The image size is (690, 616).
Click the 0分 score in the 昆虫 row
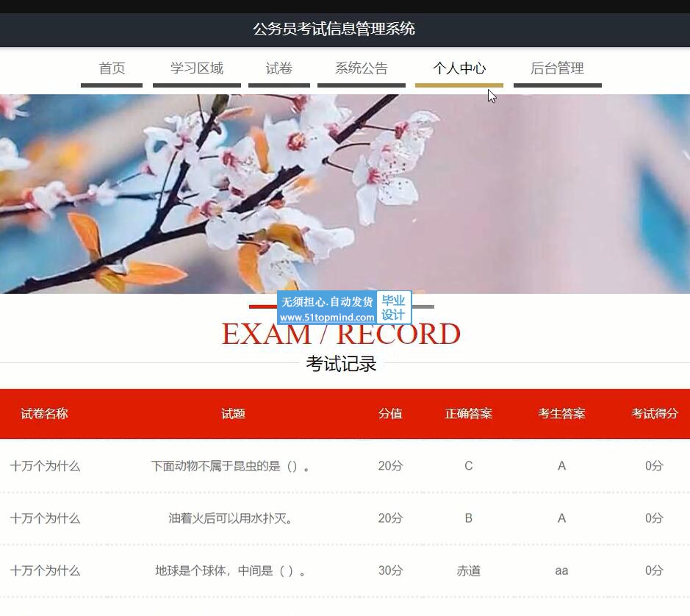click(654, 466)
